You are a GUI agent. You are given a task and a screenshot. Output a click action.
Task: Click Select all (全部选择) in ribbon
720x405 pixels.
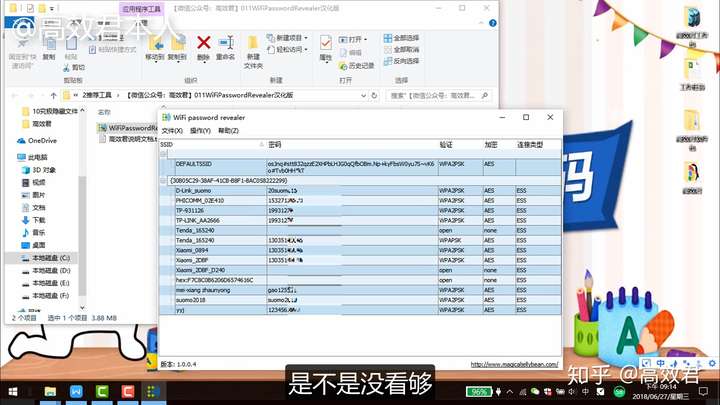401,38
